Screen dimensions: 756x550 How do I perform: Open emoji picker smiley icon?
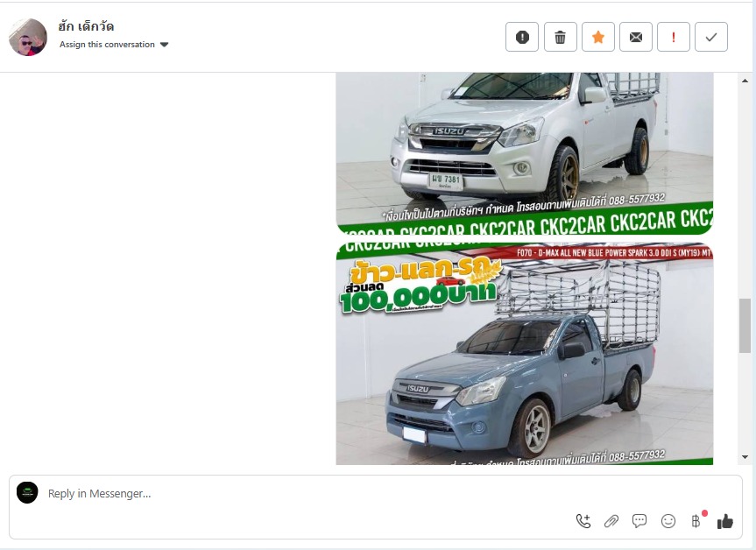[668, 521]
